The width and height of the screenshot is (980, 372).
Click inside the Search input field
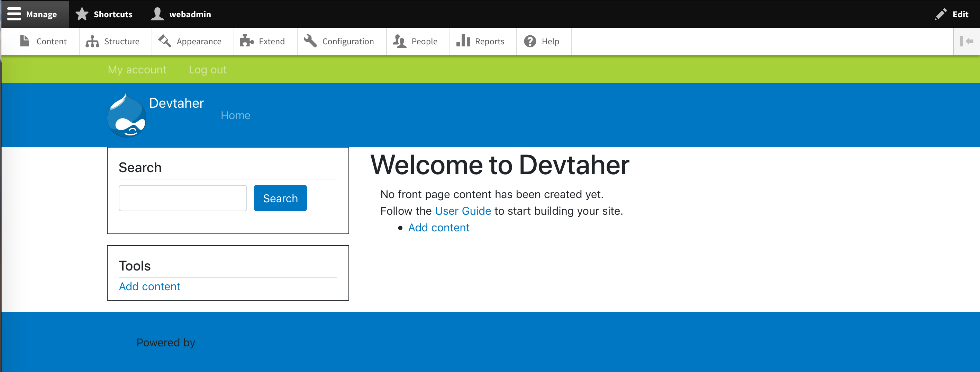coord(183,198)
